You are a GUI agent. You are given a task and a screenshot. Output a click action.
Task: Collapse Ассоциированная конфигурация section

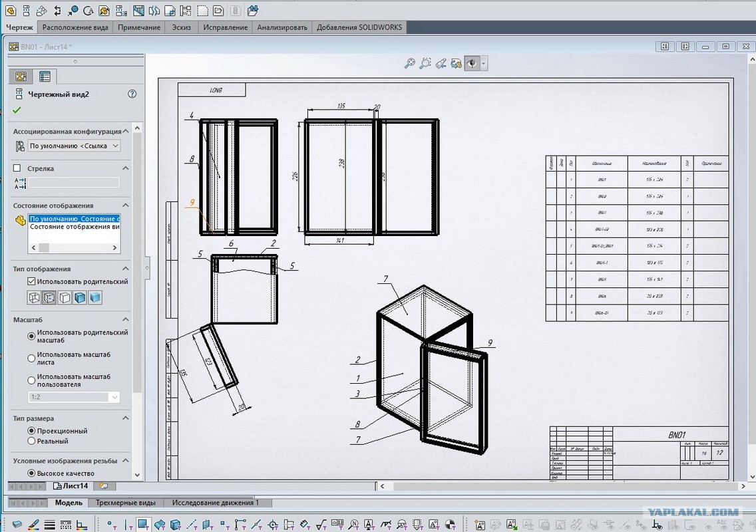coord(125,131)
